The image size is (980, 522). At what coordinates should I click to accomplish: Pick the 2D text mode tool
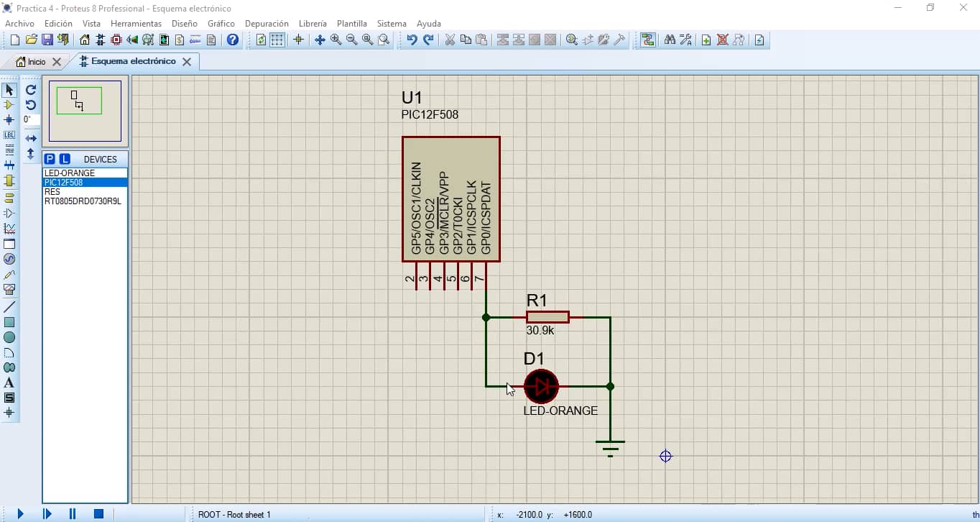point(9,383)
